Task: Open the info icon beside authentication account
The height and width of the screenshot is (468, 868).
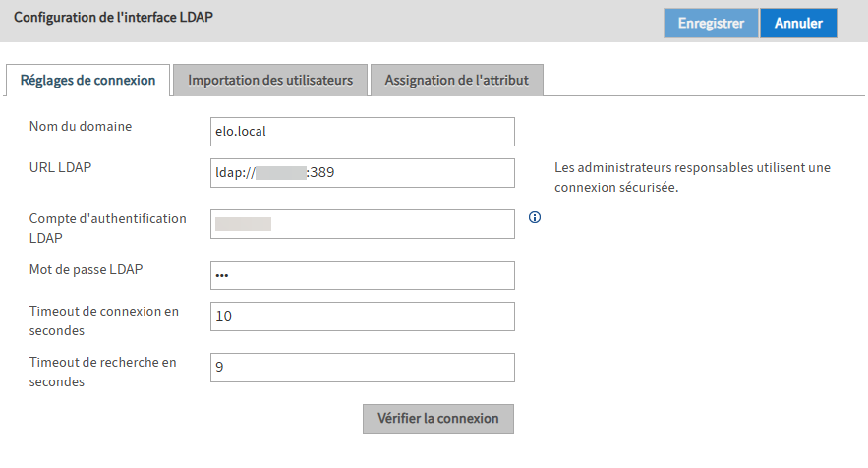Action: coord(535,217)
